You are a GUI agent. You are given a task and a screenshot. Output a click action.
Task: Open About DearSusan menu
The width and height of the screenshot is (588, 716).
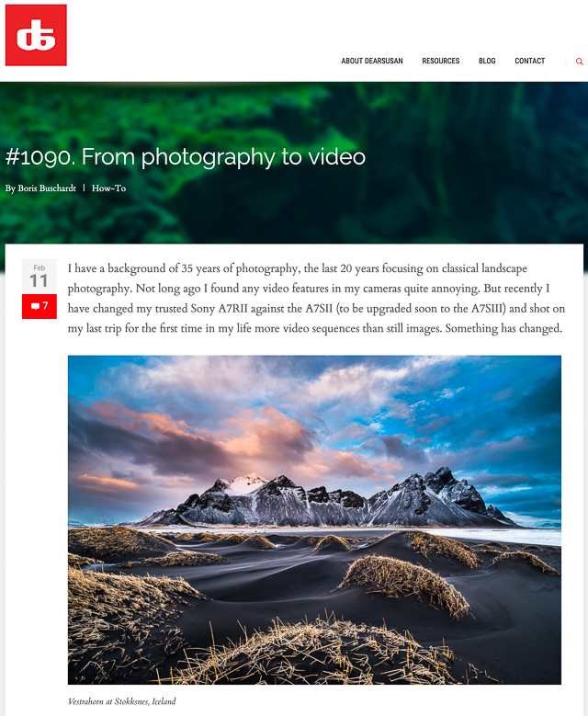click(371, 61)
